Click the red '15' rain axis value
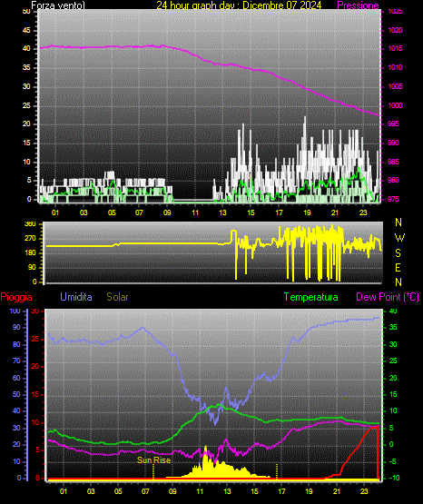423x504 pixels. 35,394
